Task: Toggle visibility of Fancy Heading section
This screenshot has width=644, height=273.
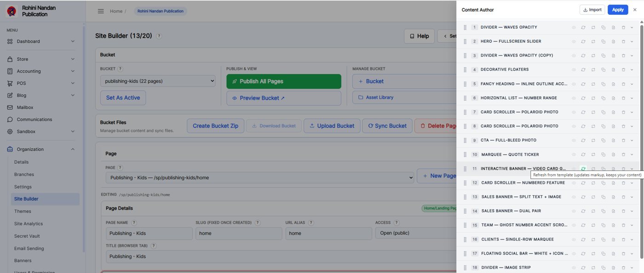Action: point(574,84)
